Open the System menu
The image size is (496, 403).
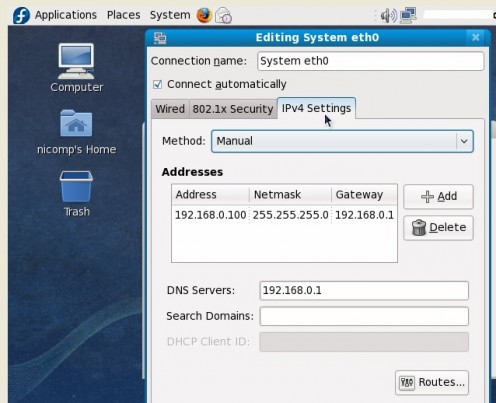tap(170, 15)
